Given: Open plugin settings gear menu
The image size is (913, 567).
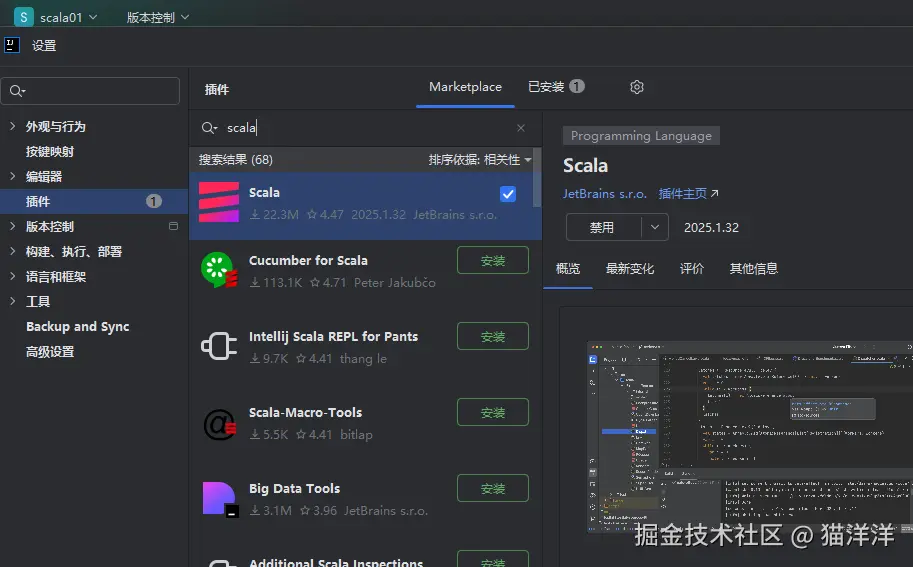Looking at the screenshot, I should [636, 87].
